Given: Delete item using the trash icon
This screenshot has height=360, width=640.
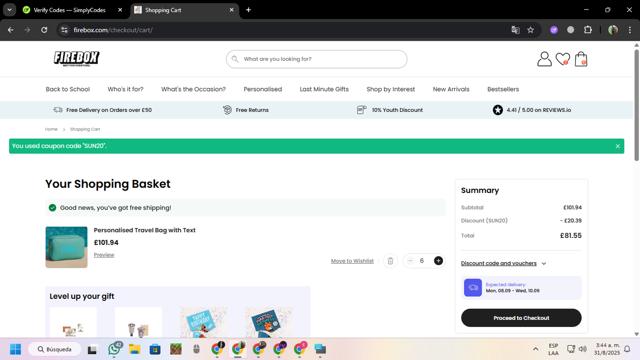Looking at the screenshot, I should [390, 261].
